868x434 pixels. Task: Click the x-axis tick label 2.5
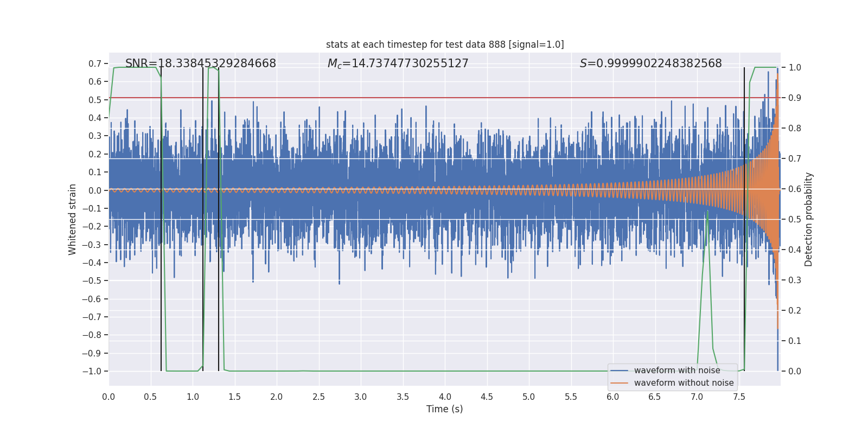[318, 397]
